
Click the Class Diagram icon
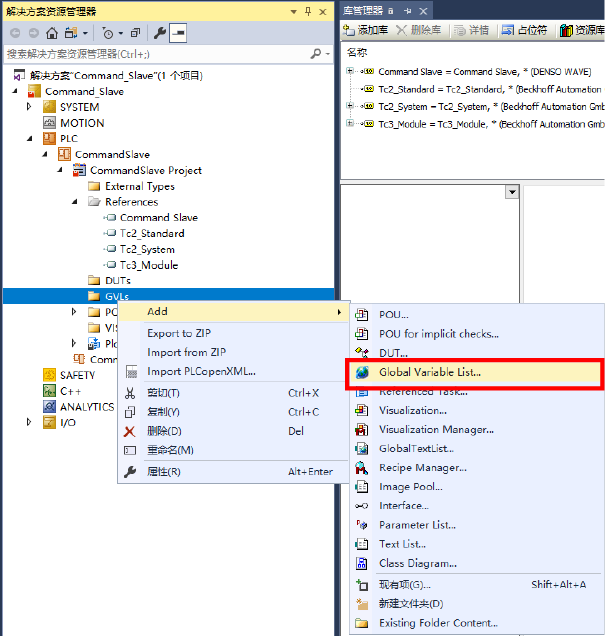tap(361, 563)
